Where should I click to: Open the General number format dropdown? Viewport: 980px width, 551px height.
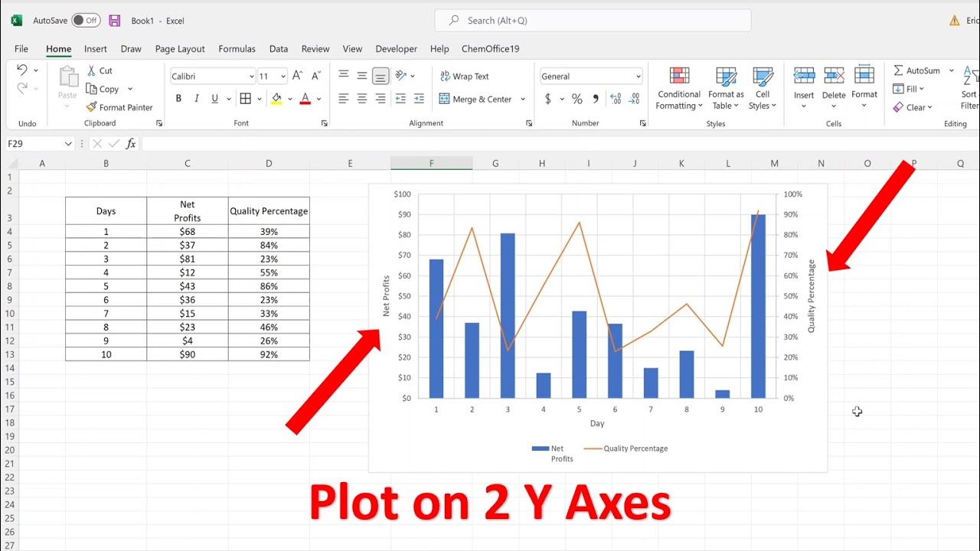pyautogui.click(x=639, y=76)
